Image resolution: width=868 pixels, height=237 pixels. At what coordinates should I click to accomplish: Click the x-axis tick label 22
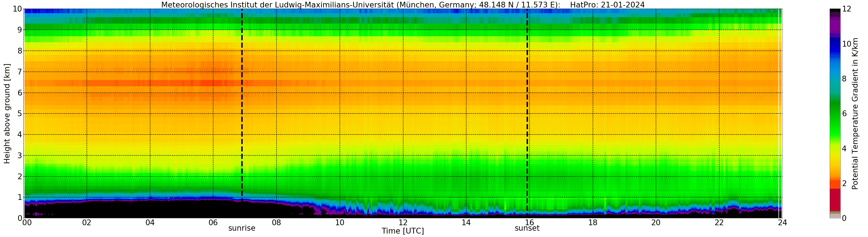[x=719, y=223]
